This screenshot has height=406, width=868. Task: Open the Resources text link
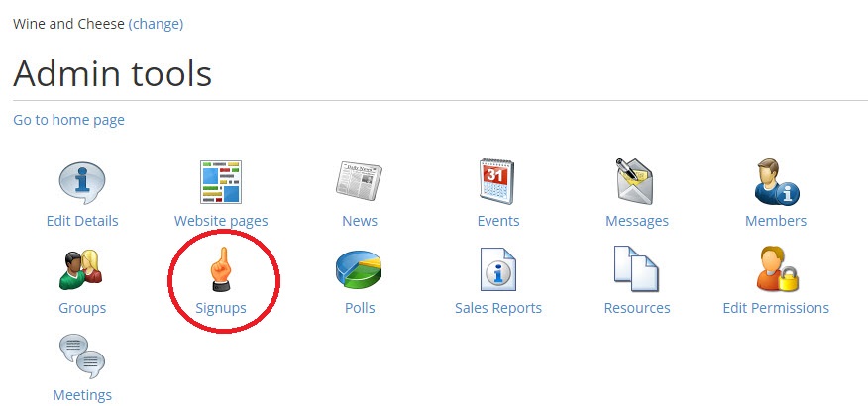(x=636, y=308)
